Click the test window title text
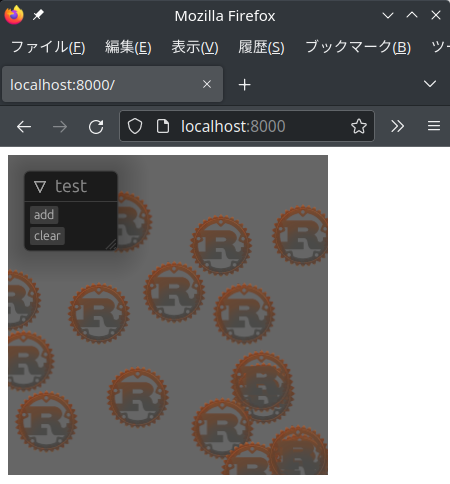 coord(71,186)
